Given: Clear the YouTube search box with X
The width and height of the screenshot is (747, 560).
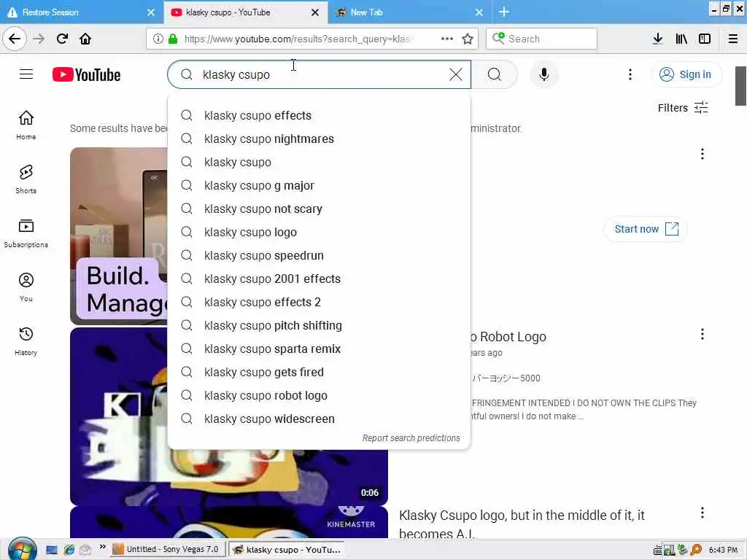Looking at the screenshot, I should tap(455, 74).
